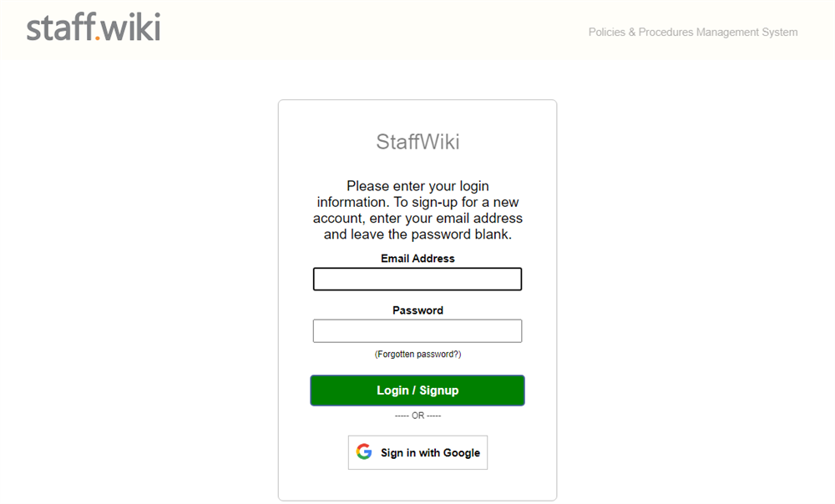This screenshot has height=504, width=835.
Task: Click the Email Address field label
Action: tap(417, 259)
